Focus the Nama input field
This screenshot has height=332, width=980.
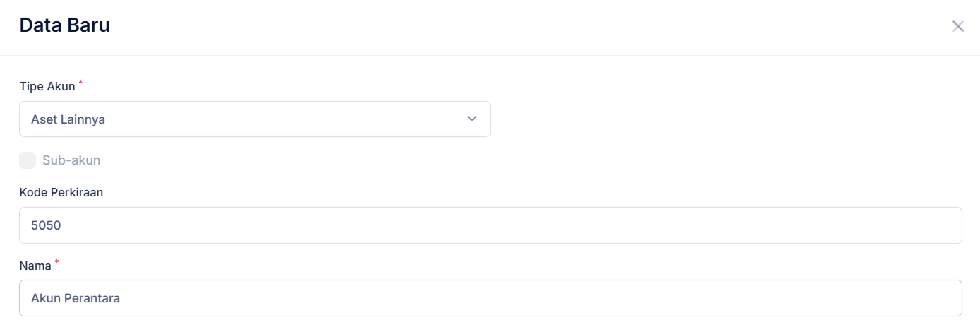(490, 298)
